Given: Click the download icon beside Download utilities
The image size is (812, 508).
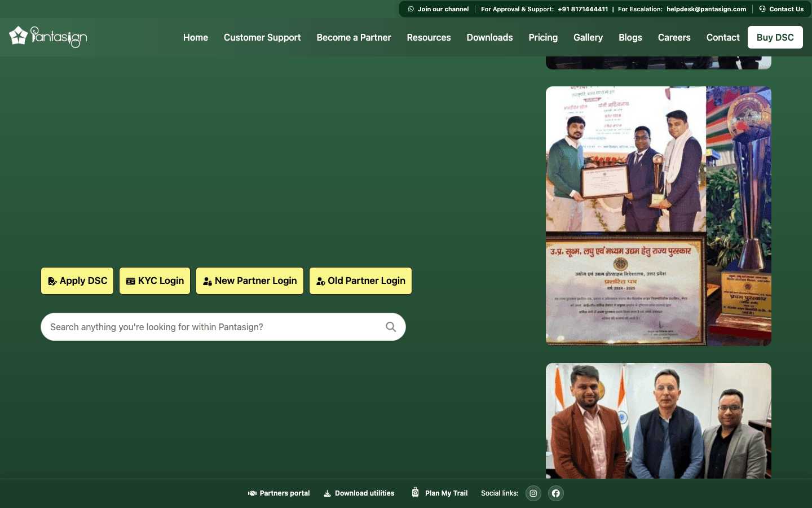Looking at the screenshot, I should (327, 493).
